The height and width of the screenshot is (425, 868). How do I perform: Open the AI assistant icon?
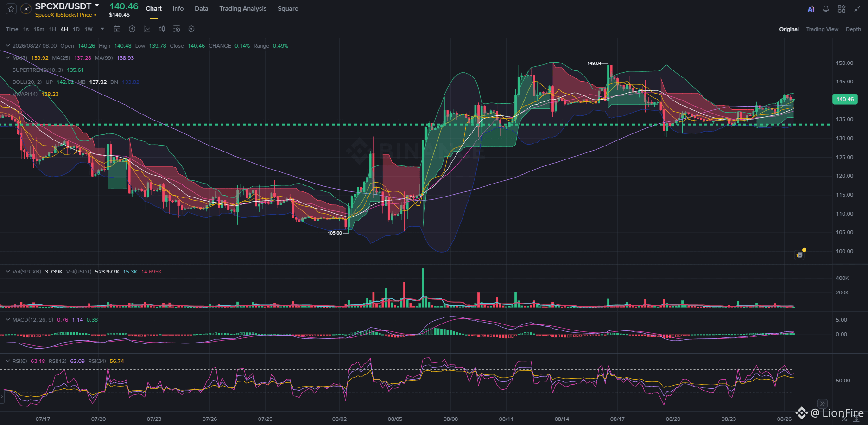[811, 9]
